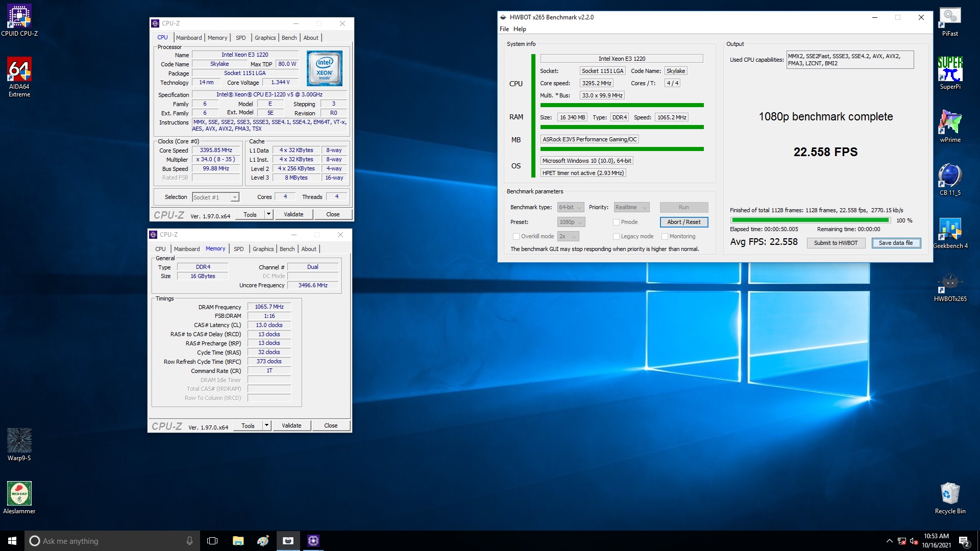Expand Tools dropdown arrow in top CPU-Z
980x551 pixels.
tap(268, 214)
